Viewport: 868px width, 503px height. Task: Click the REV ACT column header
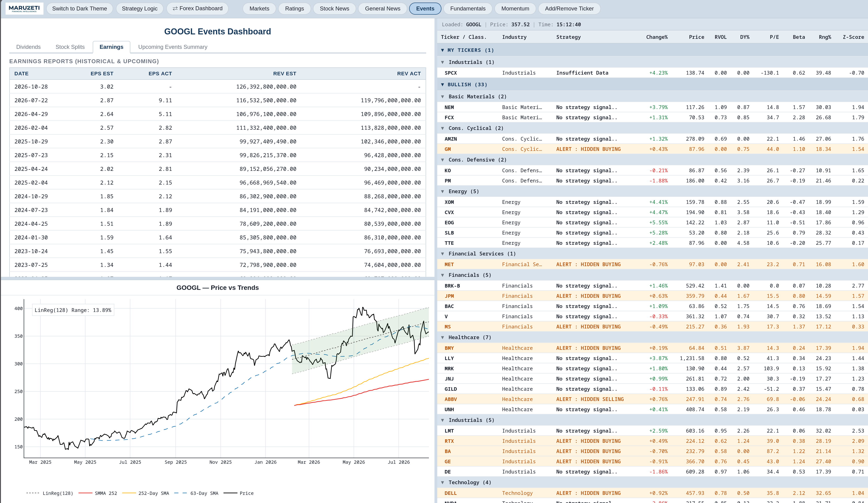point(409,74)
